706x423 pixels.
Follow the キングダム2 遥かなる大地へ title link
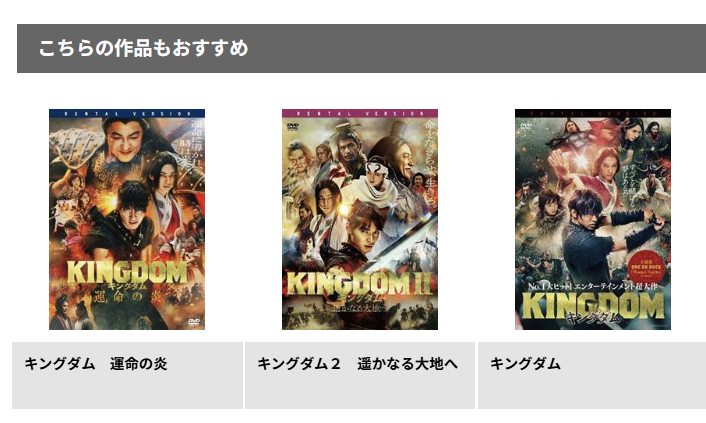(358, 364)
